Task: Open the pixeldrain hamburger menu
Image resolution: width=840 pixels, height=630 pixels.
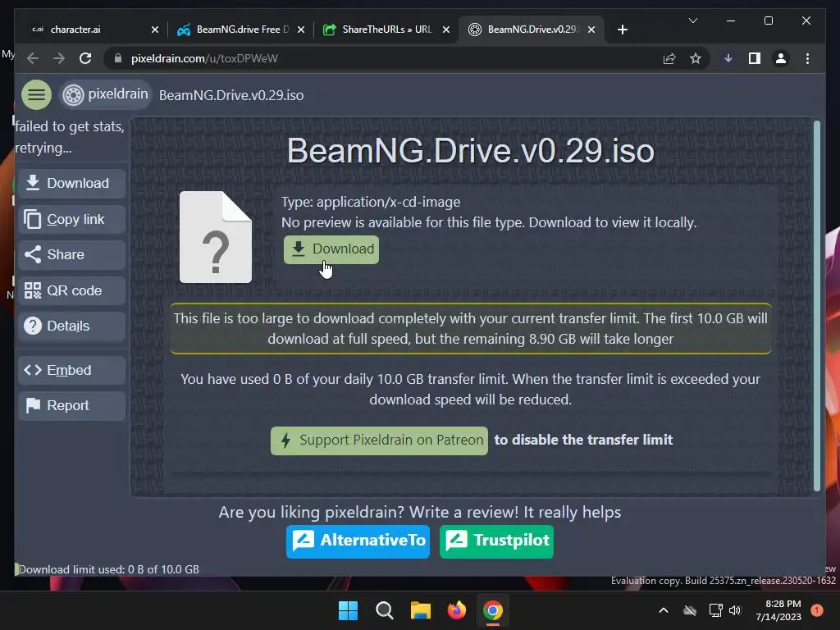Action: tap(36, 95)
